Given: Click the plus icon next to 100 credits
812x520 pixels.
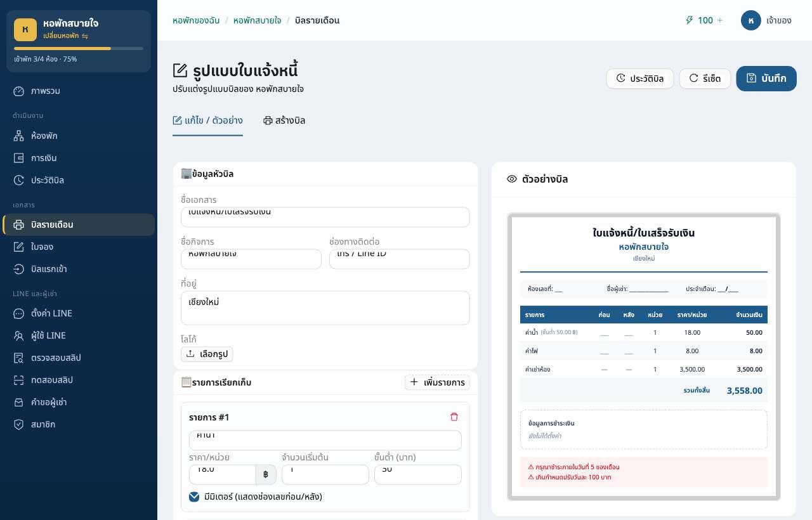Looking at the screenshot, I should point(719,20).
